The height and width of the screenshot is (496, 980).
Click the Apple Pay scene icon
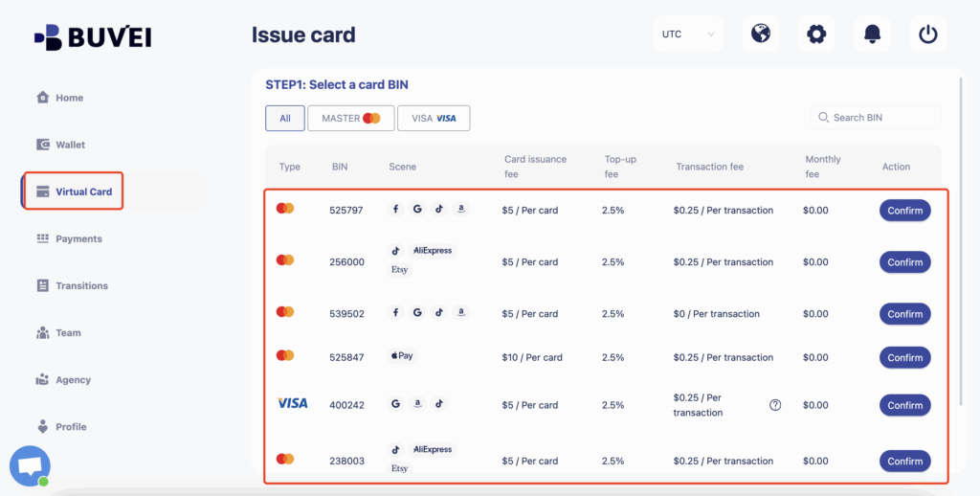tap(402, 356)
